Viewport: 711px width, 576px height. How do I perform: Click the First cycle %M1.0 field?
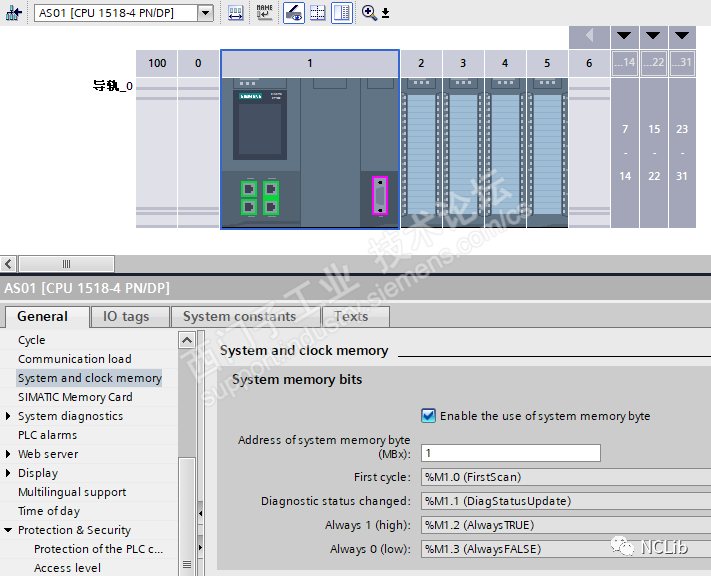coord(566,477)
